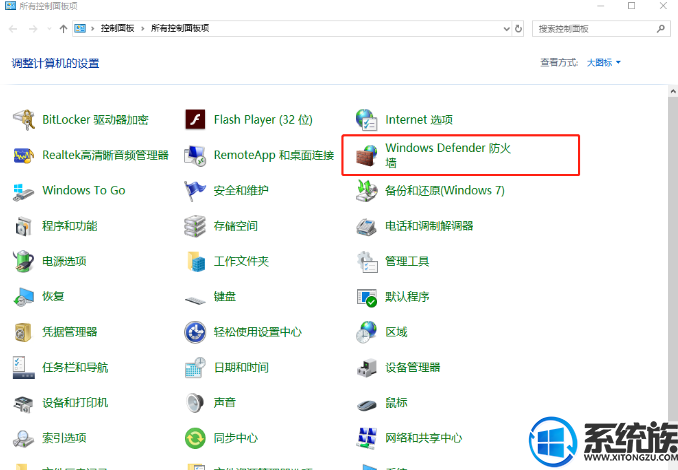Open the 安全和维护 flag icon
Image resolution: width=678 pixels, height=470 pixels.
195,191
